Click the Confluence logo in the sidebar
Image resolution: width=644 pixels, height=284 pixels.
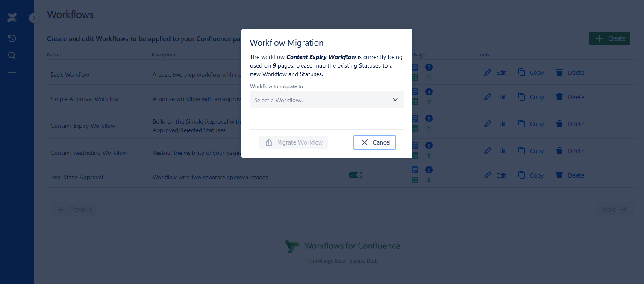point(12,18)
